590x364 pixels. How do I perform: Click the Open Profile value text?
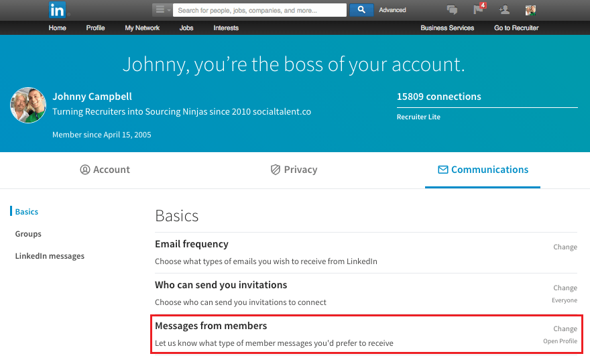(x=560, y=341)
